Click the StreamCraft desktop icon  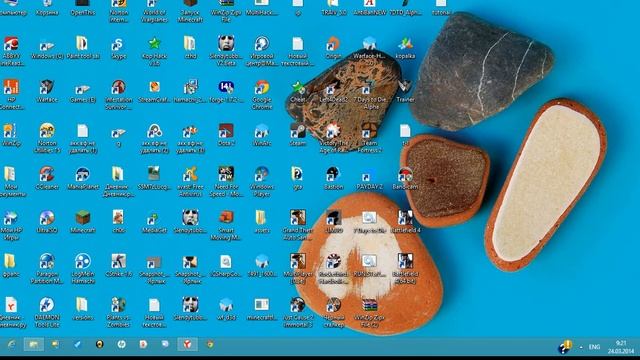[x=154, y=91]
